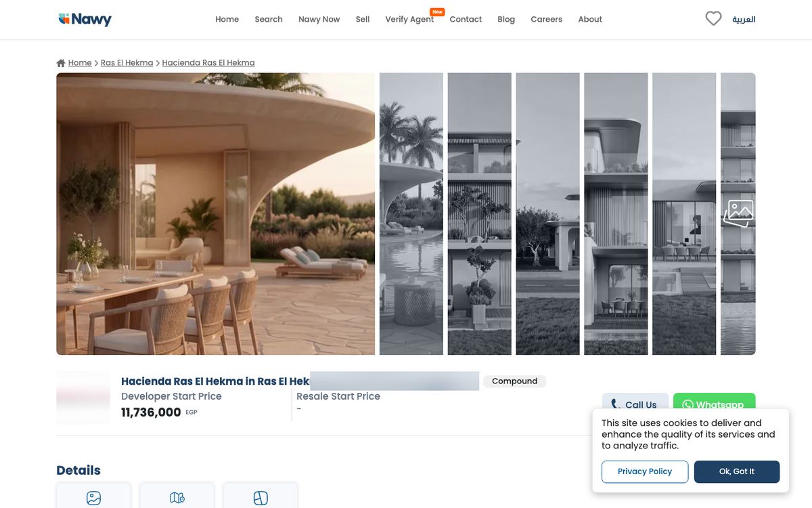Click the Whatsapp button
This screenshot has height=508, width=812.
tap(714, 404)
